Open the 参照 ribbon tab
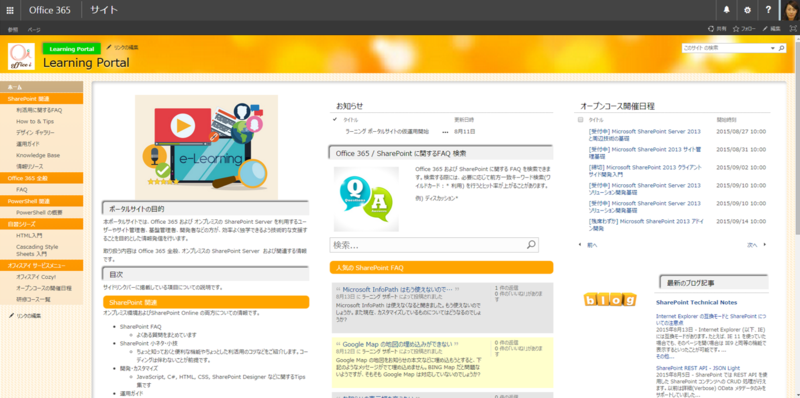The height and width of the screenshot is (398, 800). (x=13, y=30)
